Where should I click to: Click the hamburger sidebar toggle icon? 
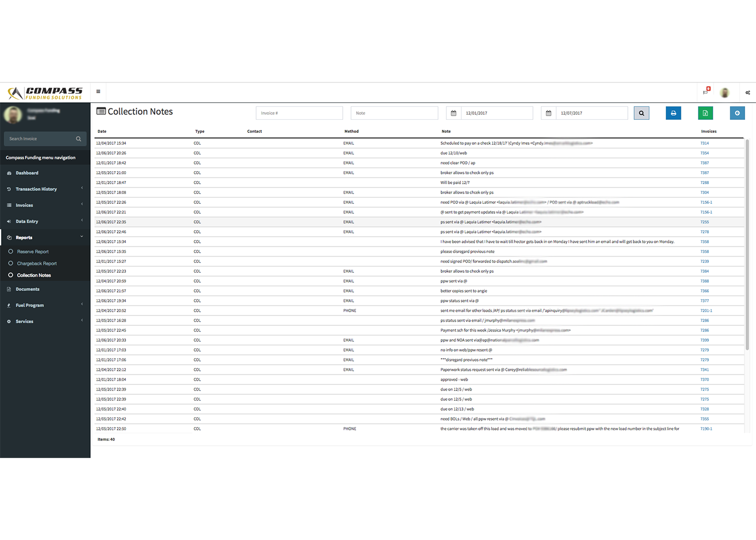tap(98, 92)
